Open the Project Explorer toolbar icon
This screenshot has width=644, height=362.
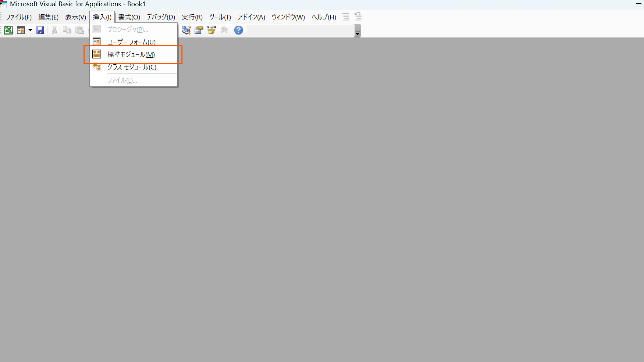(x=186, y=30)
